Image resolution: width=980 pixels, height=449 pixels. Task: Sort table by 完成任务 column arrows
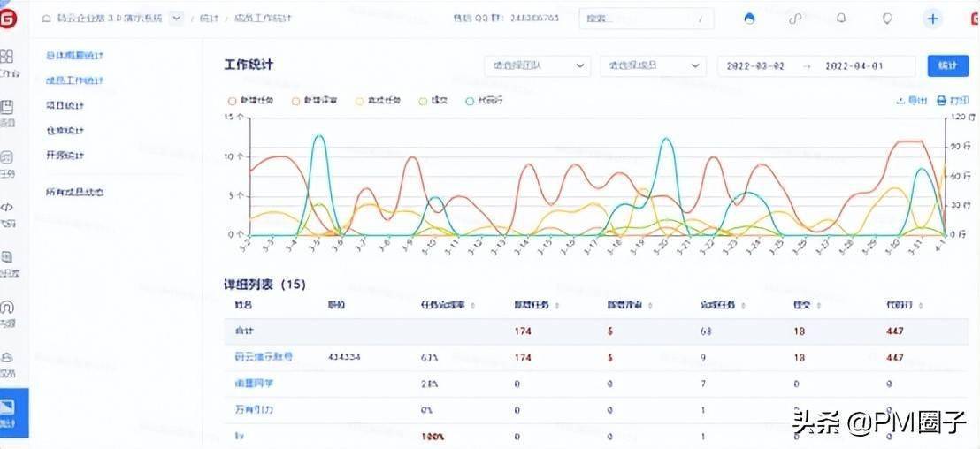click(x=744, y=306)
